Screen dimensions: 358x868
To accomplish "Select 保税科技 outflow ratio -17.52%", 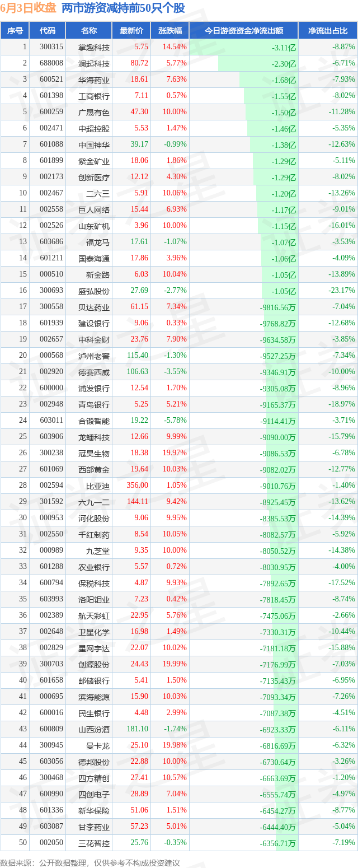I will 342,583.
